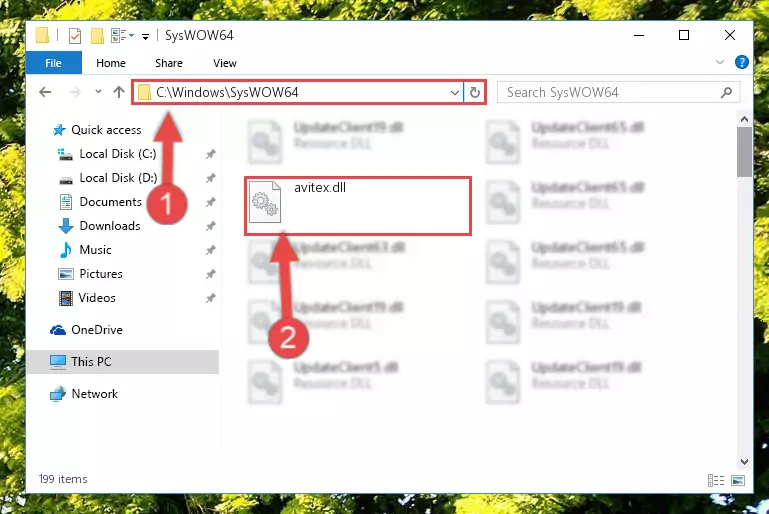769x514 pixels.
Task: Expand the ribbon with the chevron
Action: click(x=719, y=62)
